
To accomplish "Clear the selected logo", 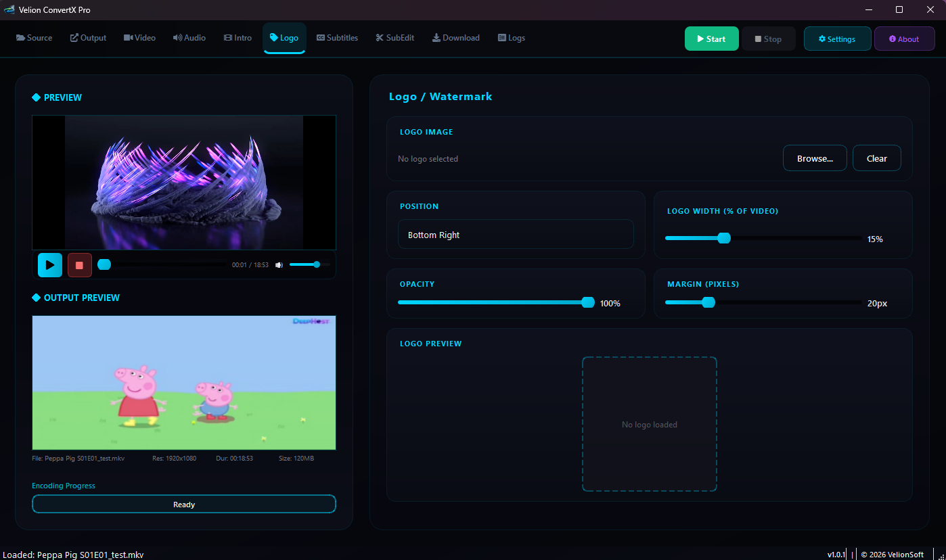I will click(x=876, y=158).
